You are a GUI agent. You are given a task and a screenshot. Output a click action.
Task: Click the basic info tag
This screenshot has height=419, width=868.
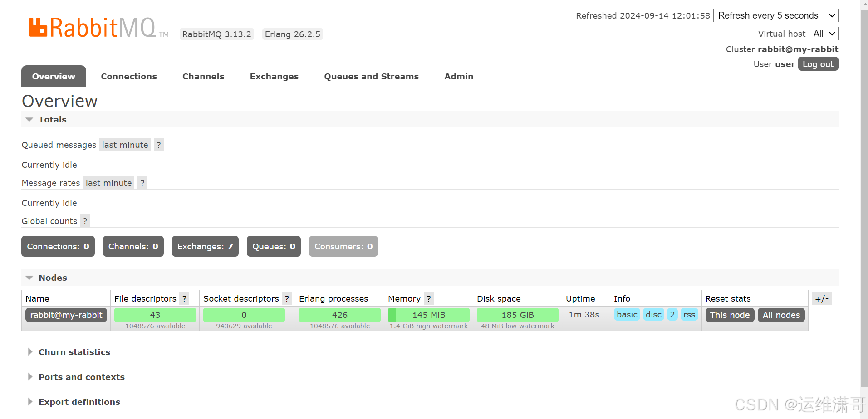627,314
